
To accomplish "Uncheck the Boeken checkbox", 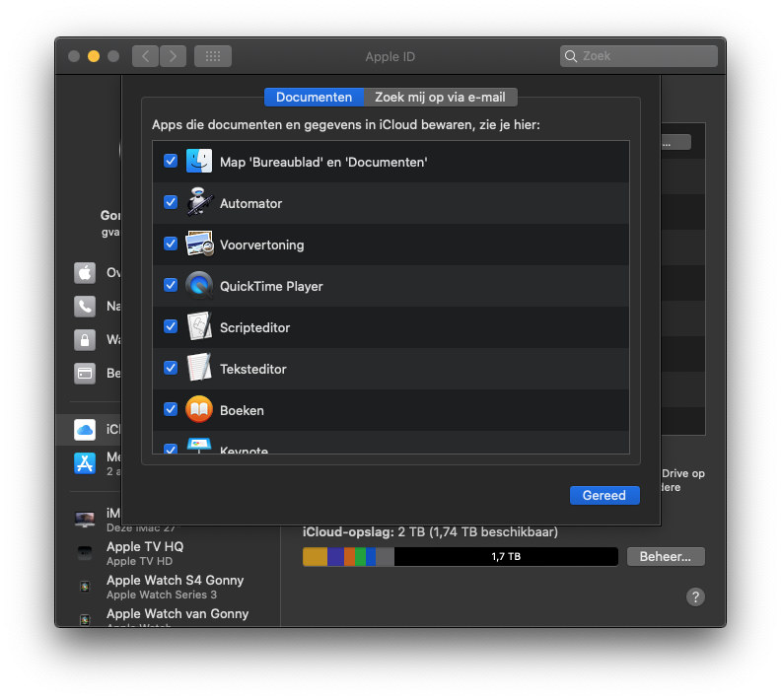I will tap(171, 409).
